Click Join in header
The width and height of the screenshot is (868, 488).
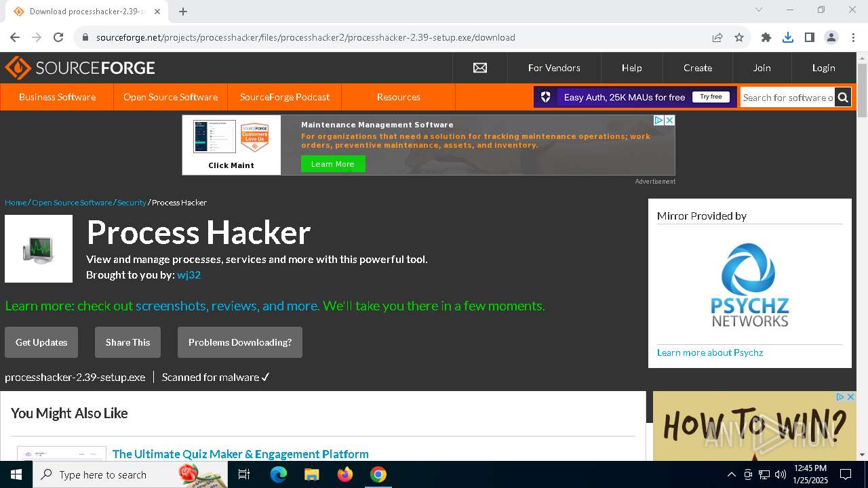(762, 68)
